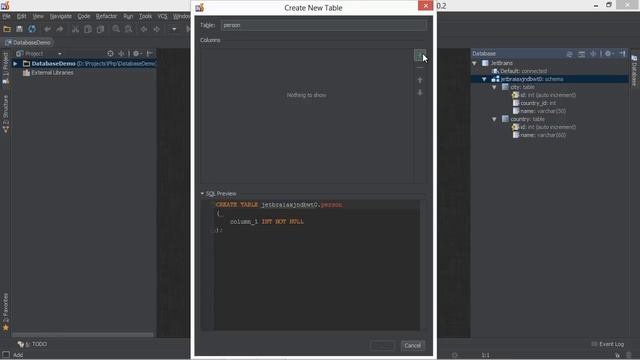Screen dimensions: 640x360
Task: Open the Code menu
Action: [x=84, y=16]
